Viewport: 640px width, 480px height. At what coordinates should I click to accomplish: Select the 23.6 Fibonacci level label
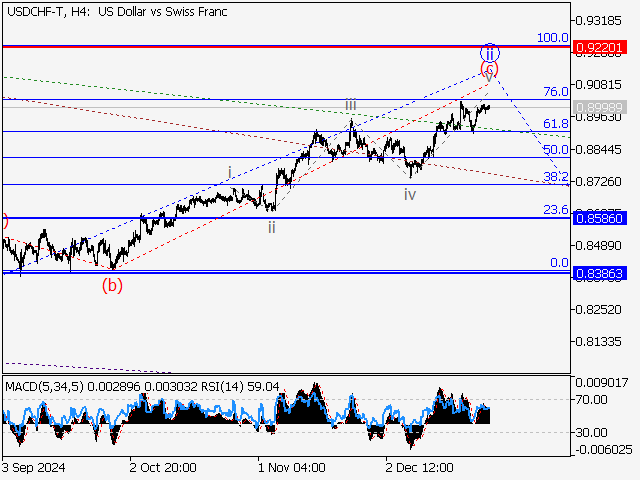555,210
